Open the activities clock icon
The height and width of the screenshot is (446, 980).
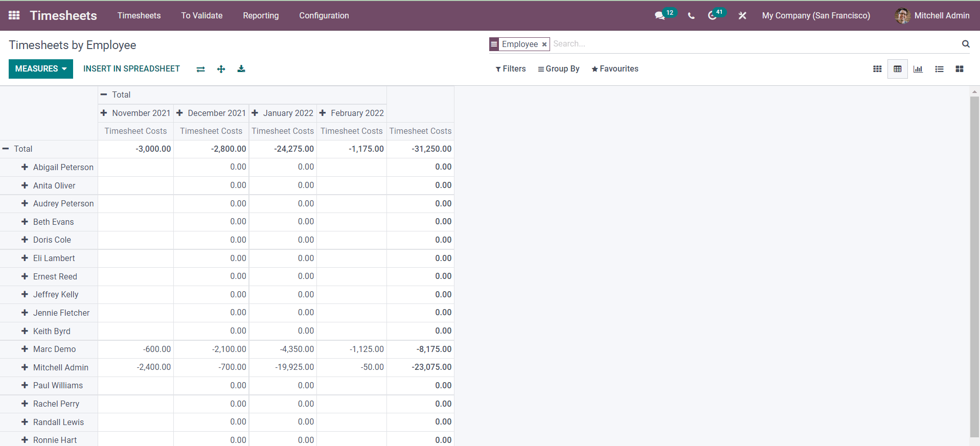coord(712,16)
